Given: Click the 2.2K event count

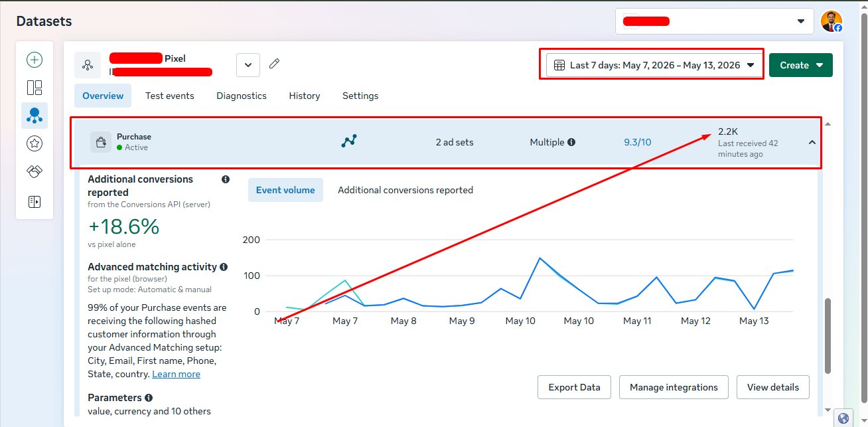Looking at the screenshot, I should click(728, 131).
